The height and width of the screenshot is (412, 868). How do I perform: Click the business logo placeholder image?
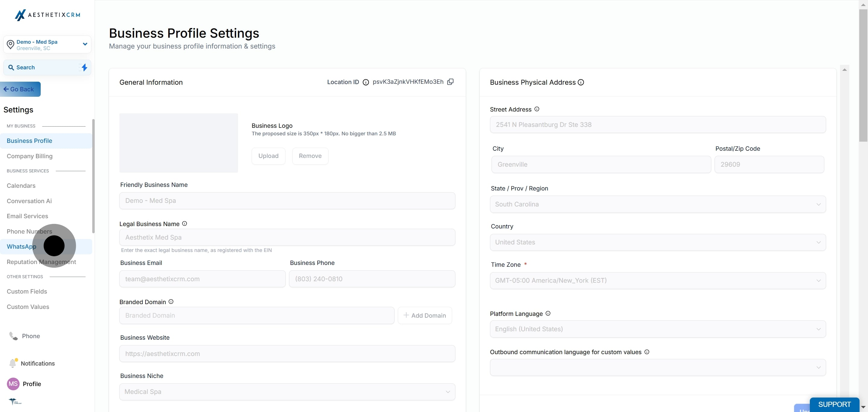(179, 143)
